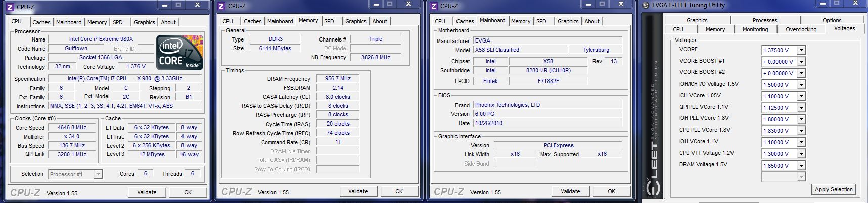This screenshot has width=868, height=203.
Task: Click the motherboard model X58 SLI Classified
Action: click(x=520, y=50)
